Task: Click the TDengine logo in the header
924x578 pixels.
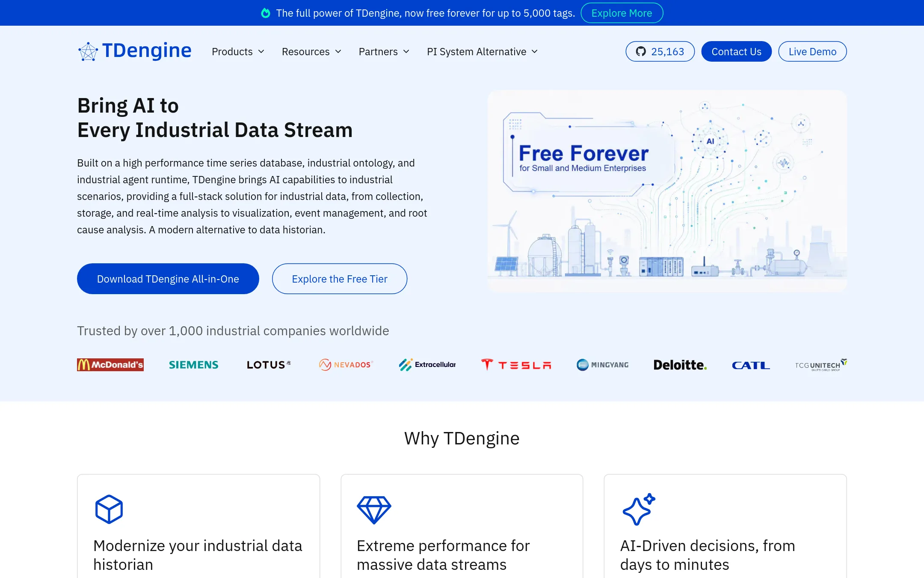Action: point(134,51)
